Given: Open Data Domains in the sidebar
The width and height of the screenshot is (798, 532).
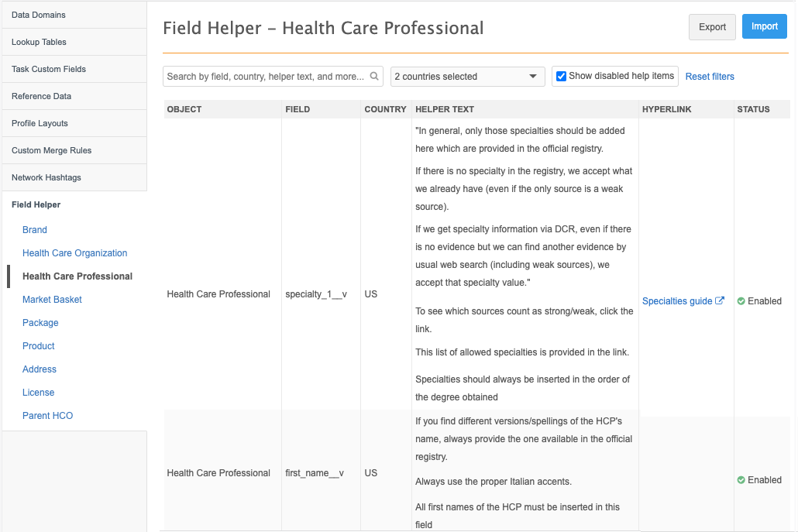Looking at the screenshot, I should pyautogui.click(x=39, y=15).
